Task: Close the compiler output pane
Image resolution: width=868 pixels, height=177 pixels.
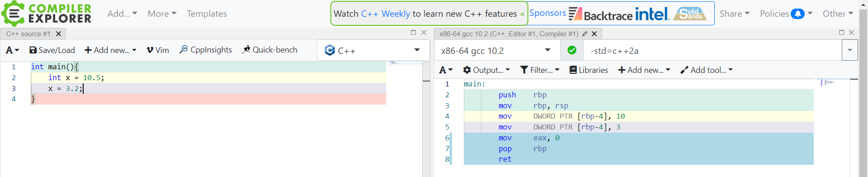Action: click(x=851, y=33)
